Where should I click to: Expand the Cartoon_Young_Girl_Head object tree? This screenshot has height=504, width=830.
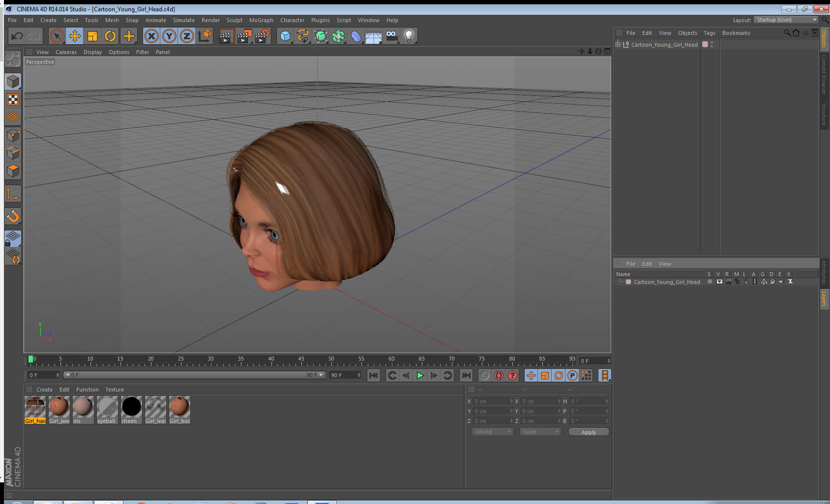click(618, 44)
